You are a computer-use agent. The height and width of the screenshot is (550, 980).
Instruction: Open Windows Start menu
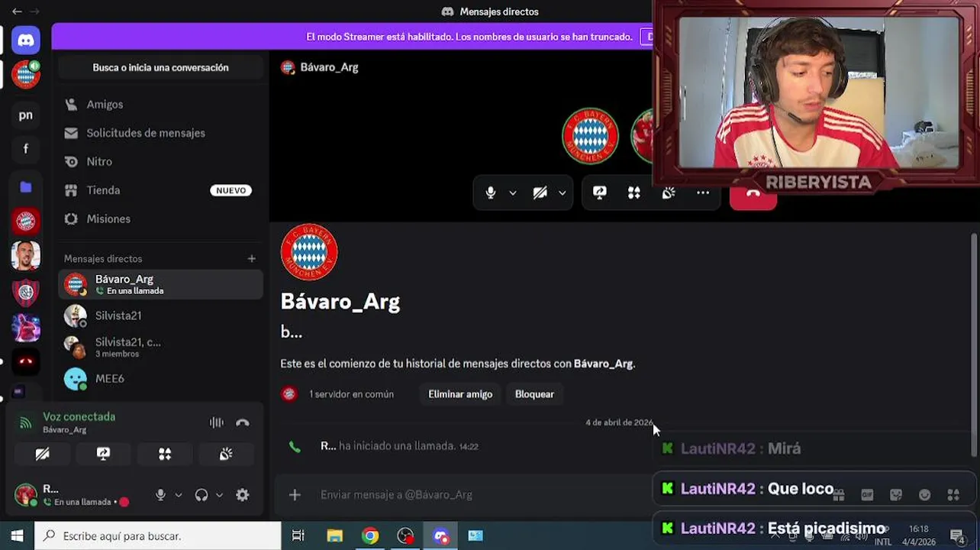17,535
